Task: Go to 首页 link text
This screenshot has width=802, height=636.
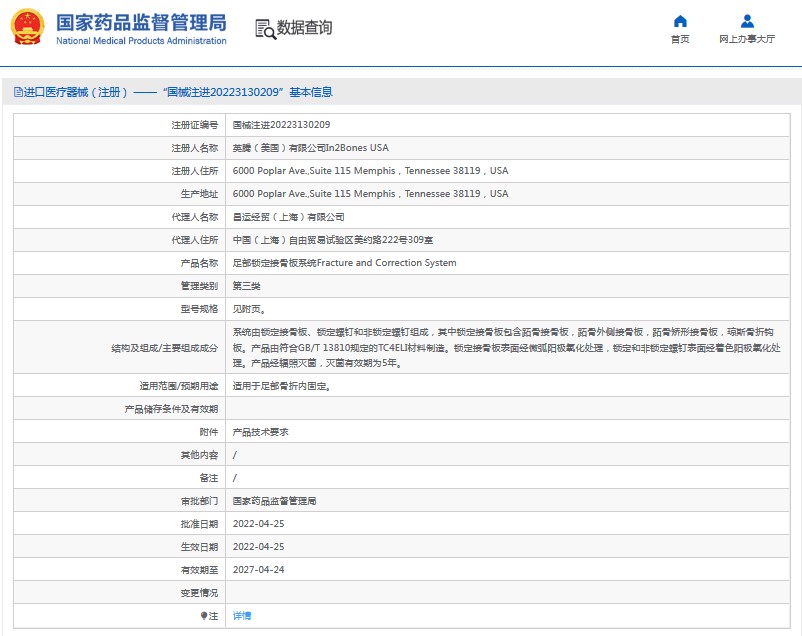Action: tap(680, 39)
